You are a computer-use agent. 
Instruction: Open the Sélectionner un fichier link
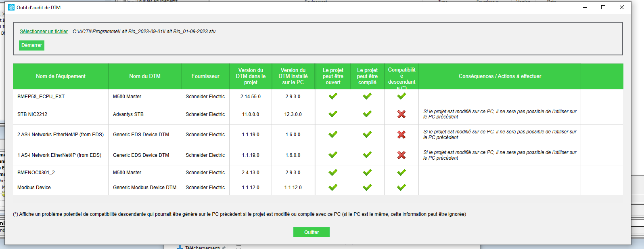tap(44, 32)
